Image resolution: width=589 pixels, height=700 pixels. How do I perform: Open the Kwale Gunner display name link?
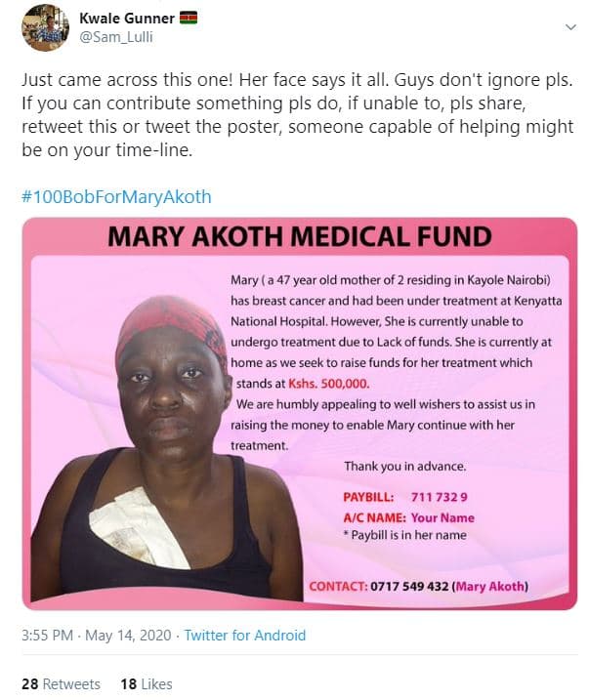pyautogui.click(x=126, y=18)
